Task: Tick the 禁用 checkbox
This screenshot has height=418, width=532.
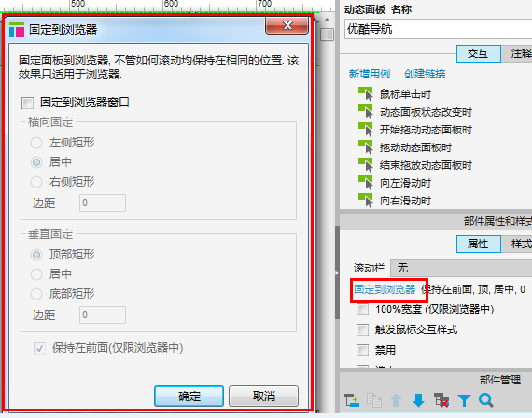Action: point(363,350)
